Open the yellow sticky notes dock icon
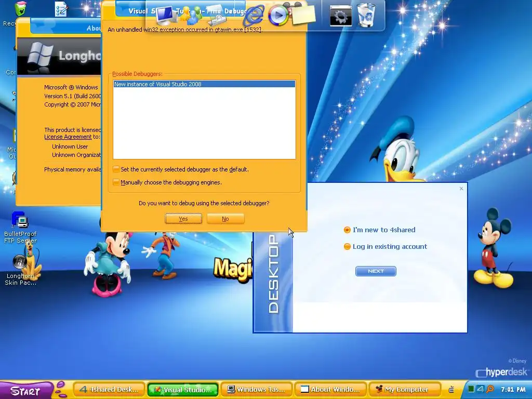Image resolution: width=532 pixels, height=399 pixels. [x=303, y=14]
